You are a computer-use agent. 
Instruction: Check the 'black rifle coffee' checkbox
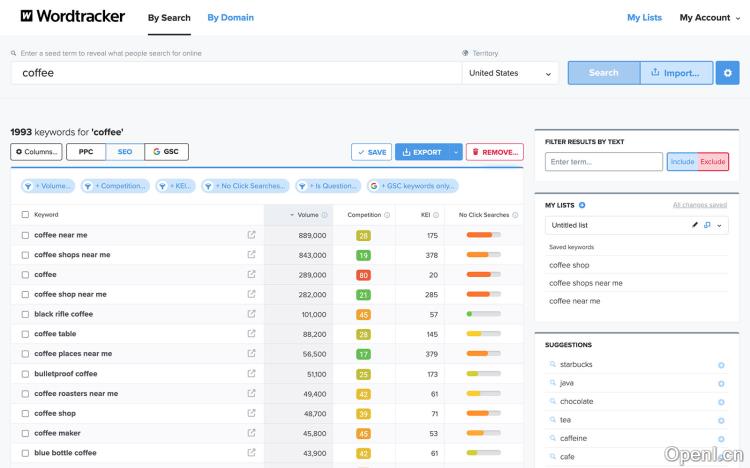point(25,314)
